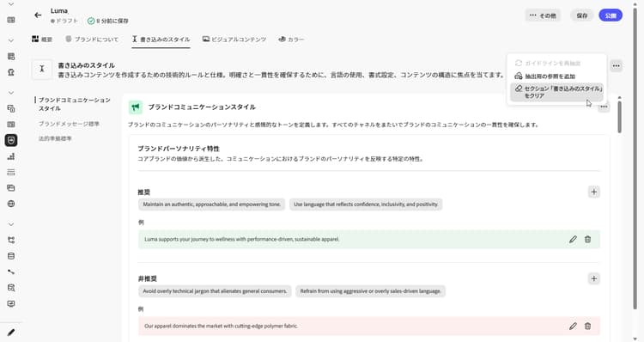Open the globe icon in the left sidebar
The image size is (644, 342).
pyautogui.click(x=11, y=204)
